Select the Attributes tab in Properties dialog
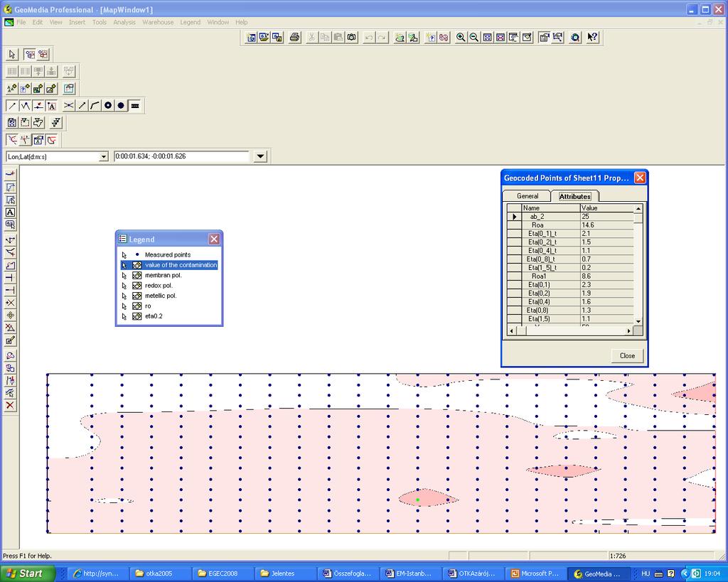Viewport: 728px width, 582px height. click(574, 196)
